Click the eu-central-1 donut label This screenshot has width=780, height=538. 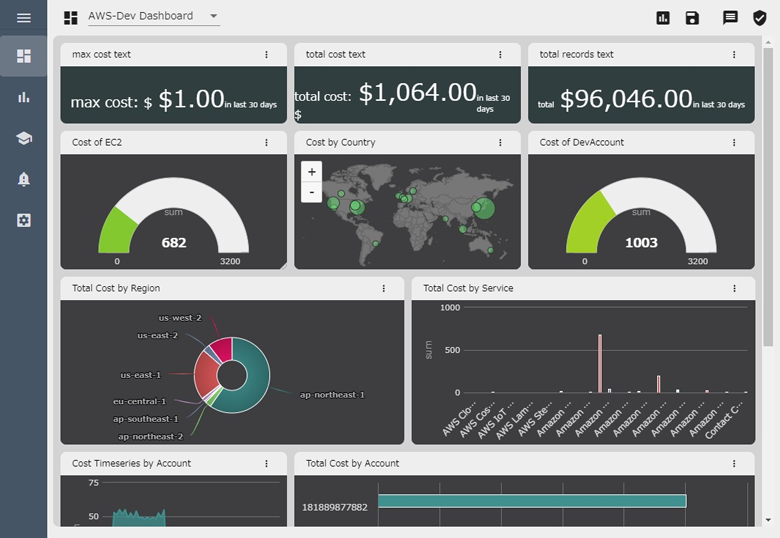point(139,401)
